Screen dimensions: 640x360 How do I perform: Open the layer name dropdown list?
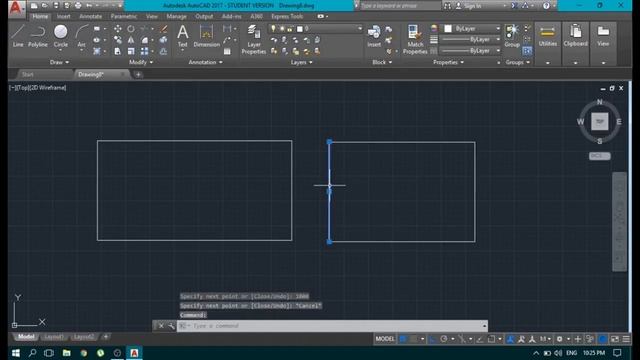click(x=315, y=29)
